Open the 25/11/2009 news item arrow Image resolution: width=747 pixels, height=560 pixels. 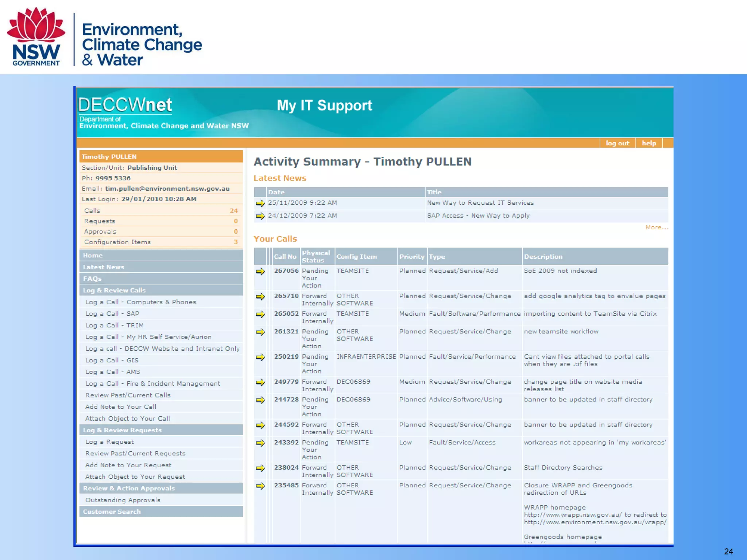pos(260,203)
